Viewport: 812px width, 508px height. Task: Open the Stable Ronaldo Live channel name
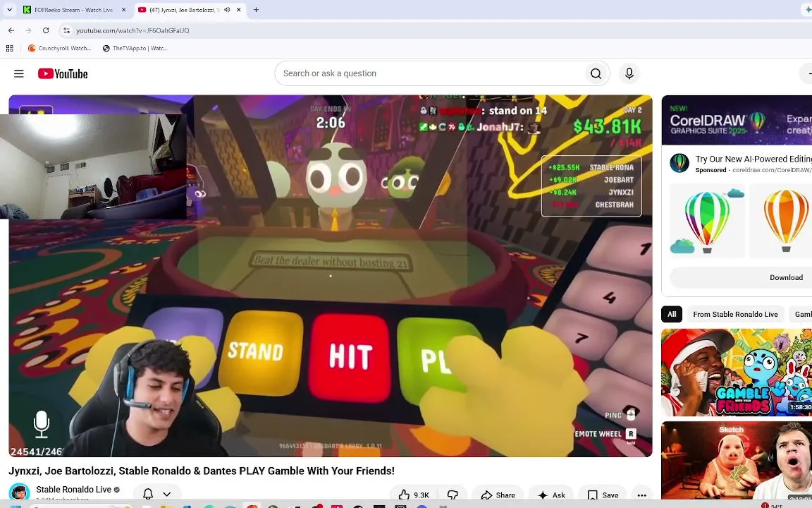click(x=73, y=490)
